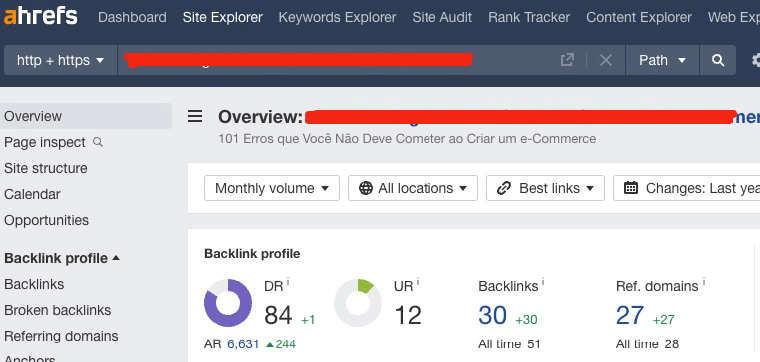This screenshot has height=362, width=760.
Task: Click the Page inspect magnifier icon
Action: 98,142
